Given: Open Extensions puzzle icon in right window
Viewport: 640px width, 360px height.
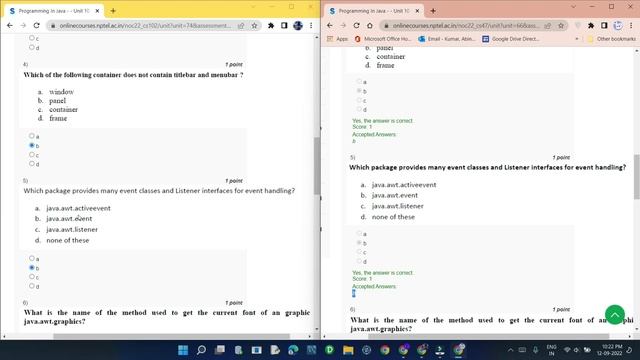Looking at the screenshot, I should 591,25.
